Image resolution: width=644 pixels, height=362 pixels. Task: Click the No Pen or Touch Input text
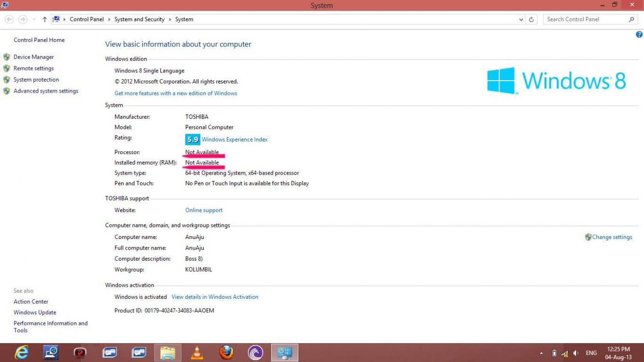[247, 183]
